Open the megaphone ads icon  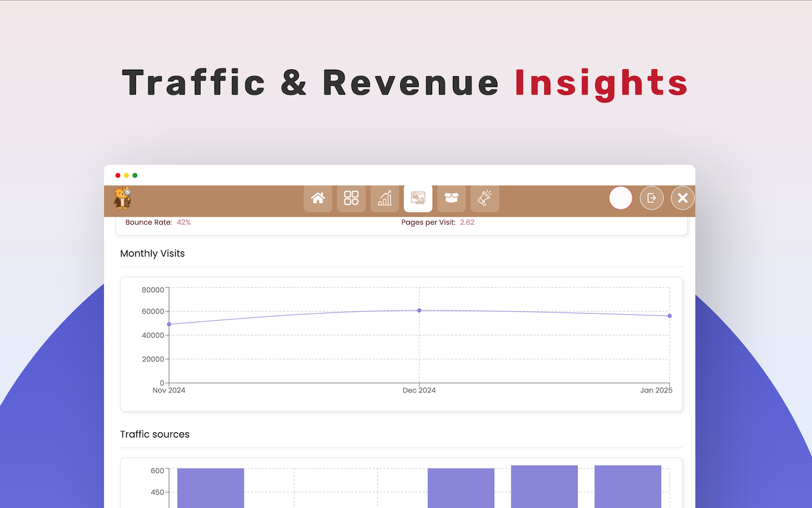(x=485, y=198)
